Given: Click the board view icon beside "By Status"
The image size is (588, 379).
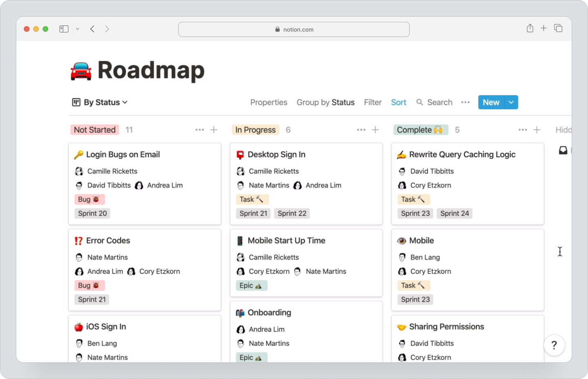Looking at the screenshot, I should point(76,102).
